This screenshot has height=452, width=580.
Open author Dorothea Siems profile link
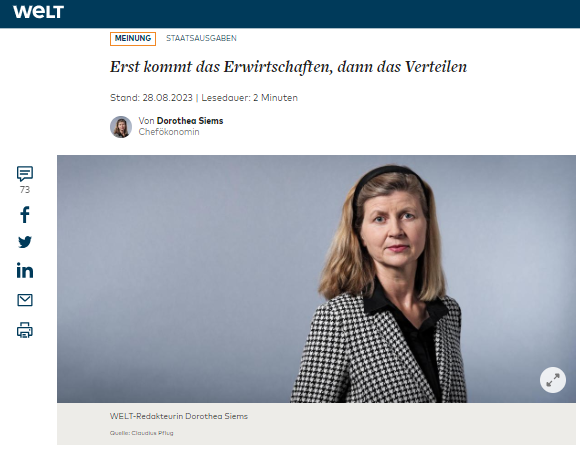(190, 121)
